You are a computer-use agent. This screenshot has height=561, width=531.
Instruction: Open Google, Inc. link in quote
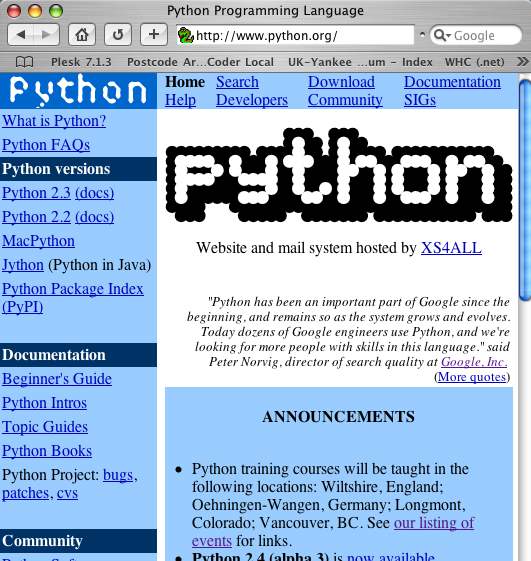coord(474,362)
